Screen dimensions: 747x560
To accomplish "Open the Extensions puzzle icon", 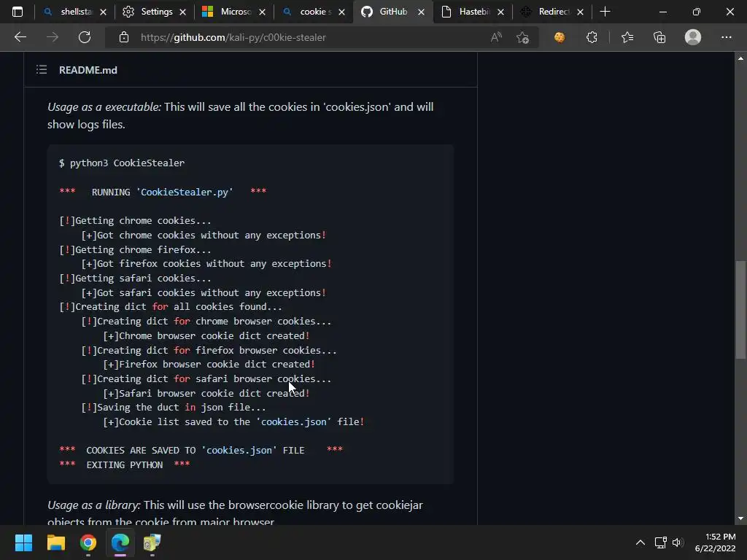I will point(592,37).
